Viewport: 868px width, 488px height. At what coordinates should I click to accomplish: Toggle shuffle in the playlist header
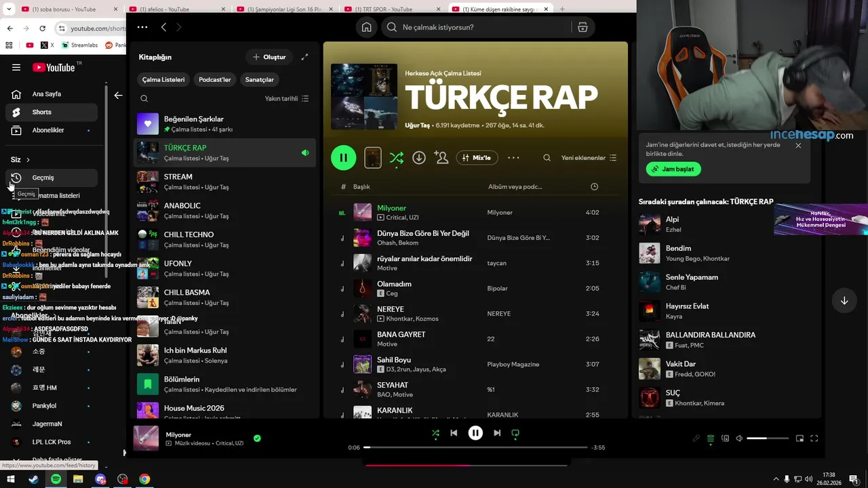(396, 158)
